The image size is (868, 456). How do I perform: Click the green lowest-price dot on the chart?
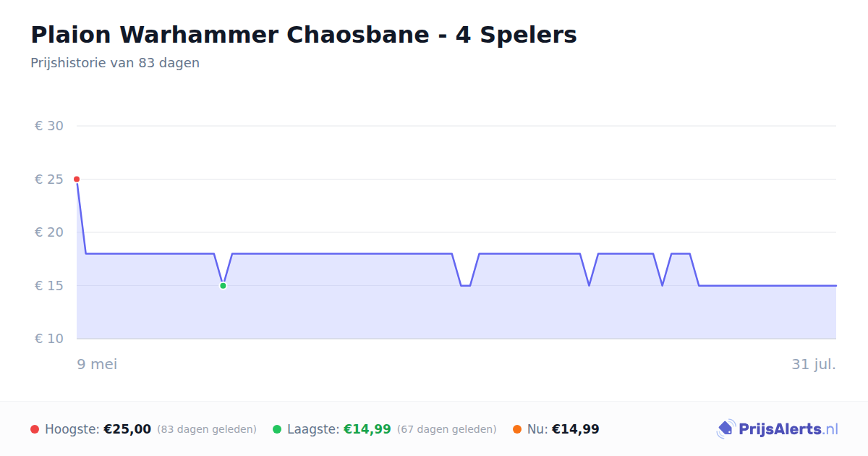223,286
